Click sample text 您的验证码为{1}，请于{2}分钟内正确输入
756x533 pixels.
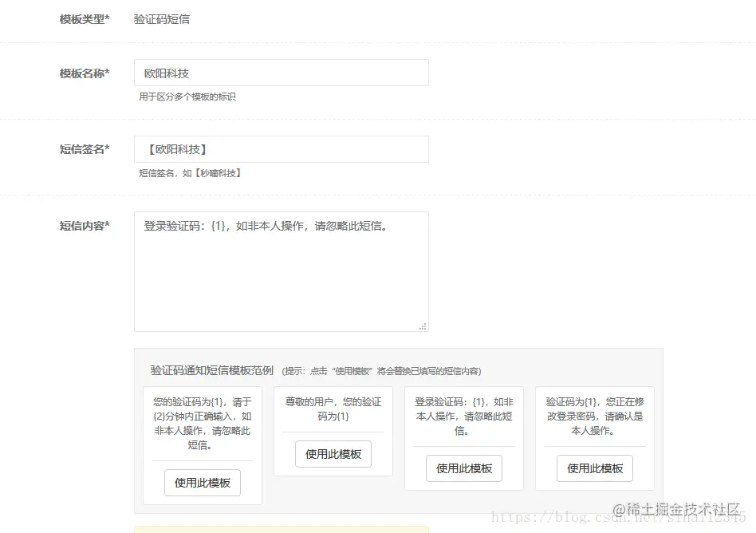203,423
